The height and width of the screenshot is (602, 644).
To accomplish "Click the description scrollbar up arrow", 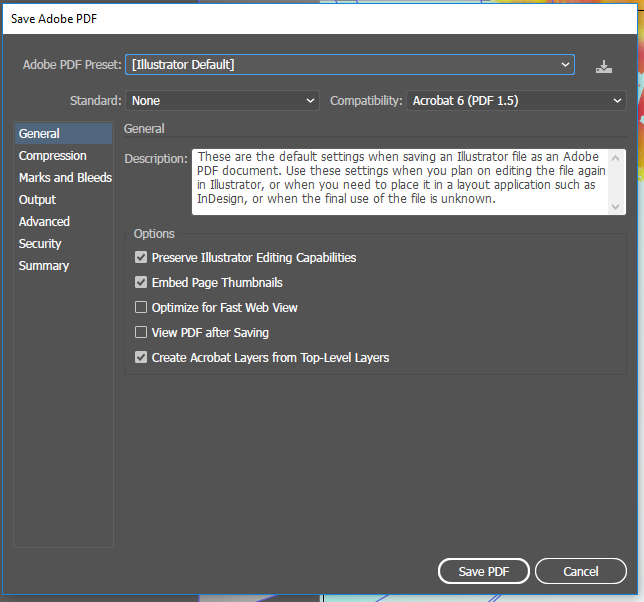I will tap(615, 158).
